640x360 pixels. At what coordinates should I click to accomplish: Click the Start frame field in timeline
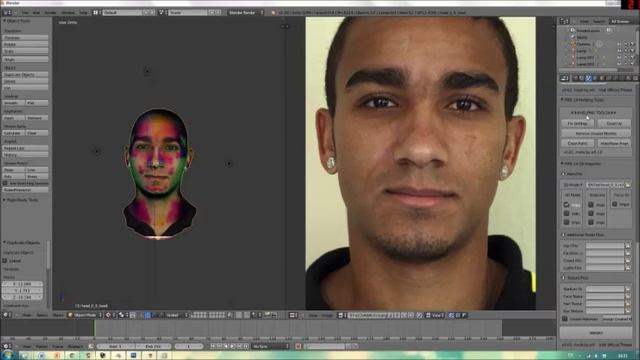tap(116, 346)
